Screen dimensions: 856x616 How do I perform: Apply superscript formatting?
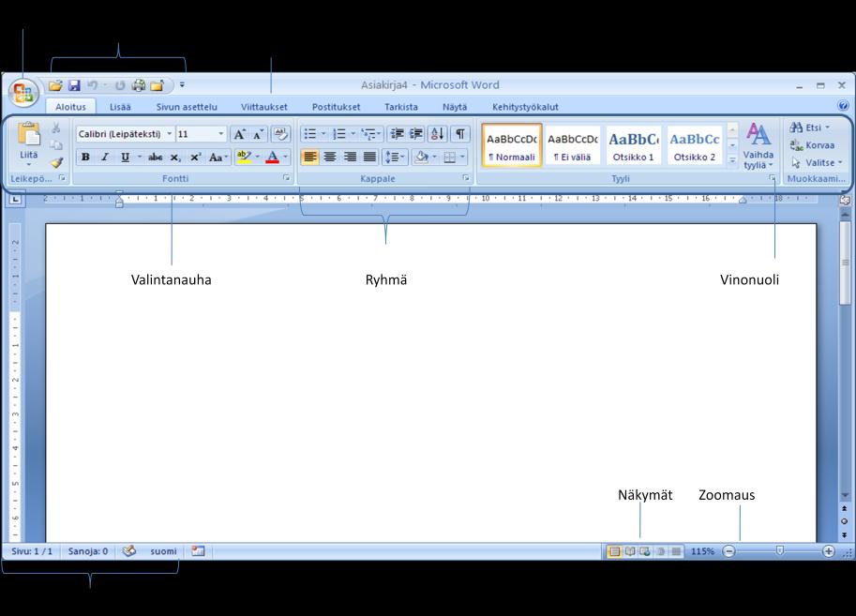click(x=195, y=158)
